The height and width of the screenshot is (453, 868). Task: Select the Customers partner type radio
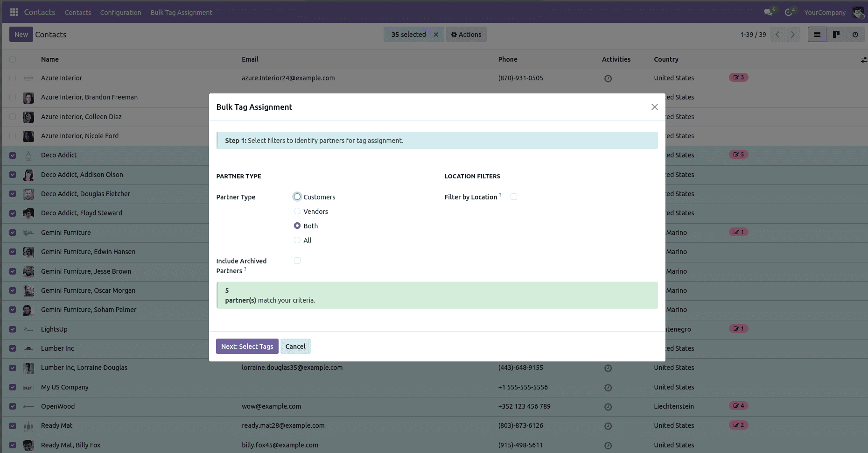pyautogui.click(x=297, y=197)
